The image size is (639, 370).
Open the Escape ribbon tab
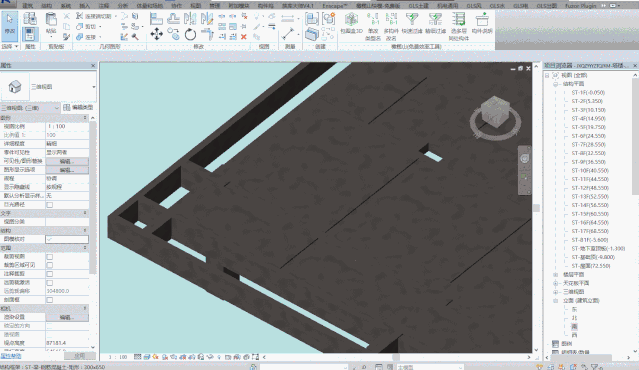(334, 6)
